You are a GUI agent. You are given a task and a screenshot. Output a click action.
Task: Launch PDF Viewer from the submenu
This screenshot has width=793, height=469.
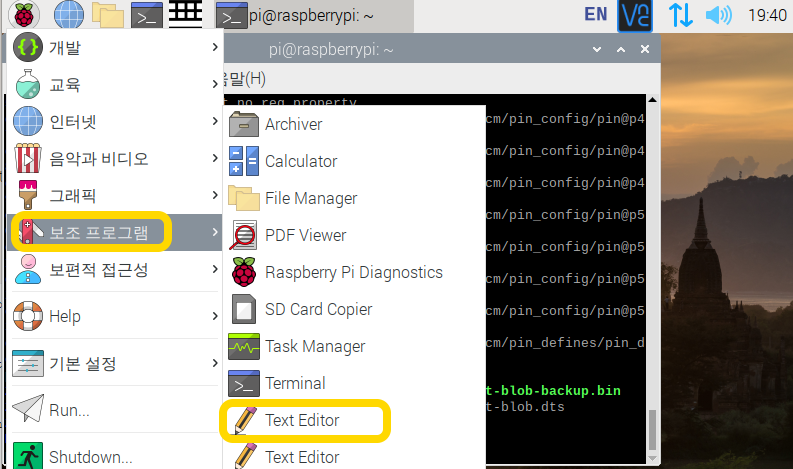pyautogui.click(x=305, y=235)
